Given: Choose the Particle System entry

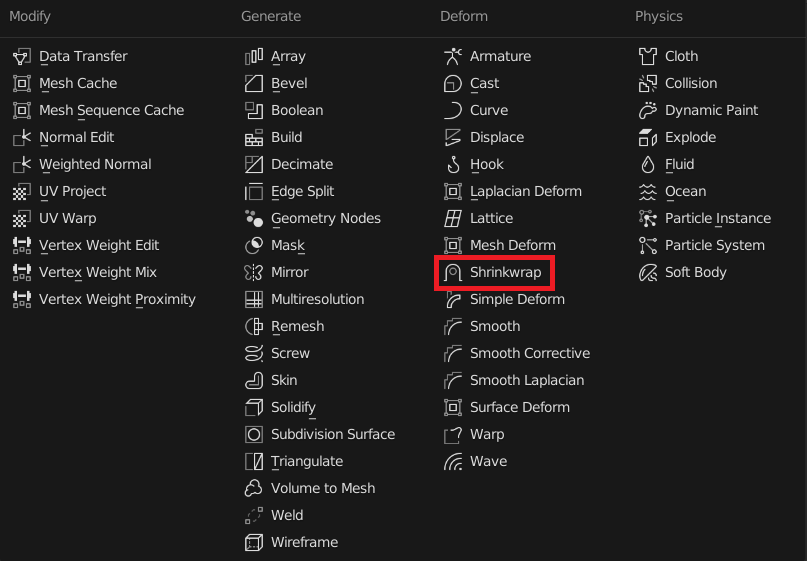Looking at the screenshot, I should coord(714,246).
